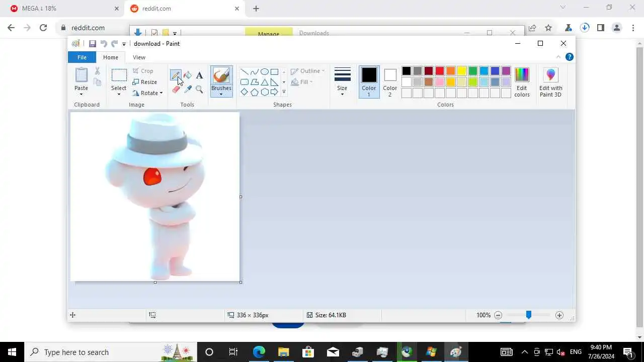Viewport: 644px width, 362px height.
Task: Expand the Rotate dropdown
Action: pyautogui.click(x=161, y=93)
